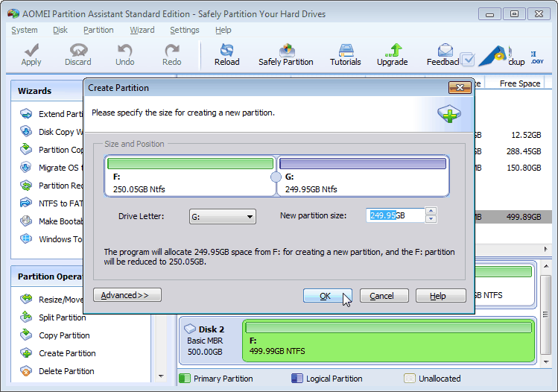Click the Redo arrow icon
Image resolution: width=558 pixels, height=392 pixels.
click(x=172, y=50)
